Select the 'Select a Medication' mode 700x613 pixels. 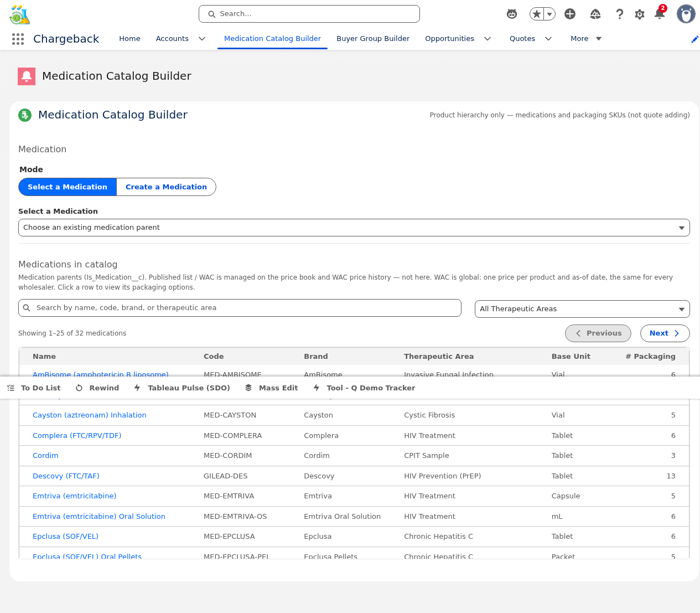coord(68,187)
